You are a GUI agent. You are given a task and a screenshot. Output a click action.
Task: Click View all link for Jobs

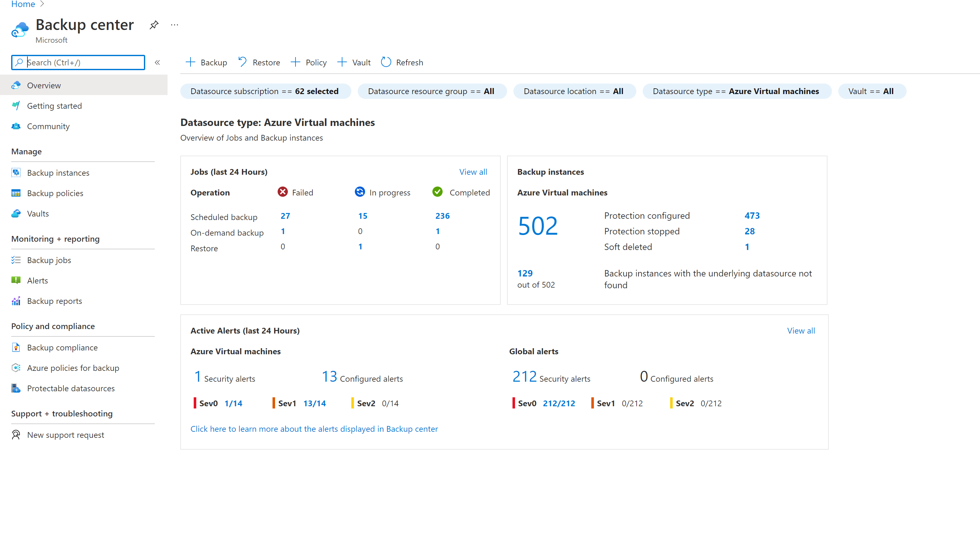tap(473, 172)
